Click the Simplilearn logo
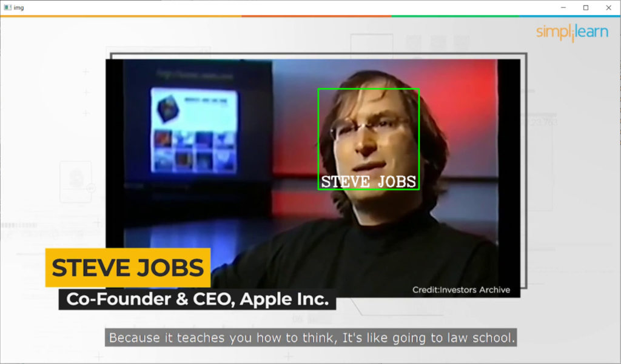 572,32
